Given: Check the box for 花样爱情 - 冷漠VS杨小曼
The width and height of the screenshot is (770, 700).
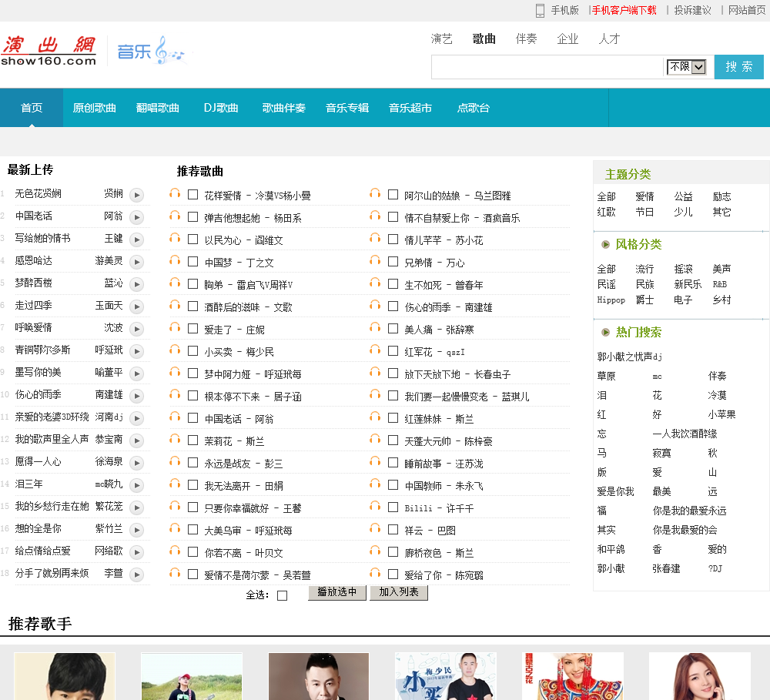Looking at the screenshot, I should [193, 195].
